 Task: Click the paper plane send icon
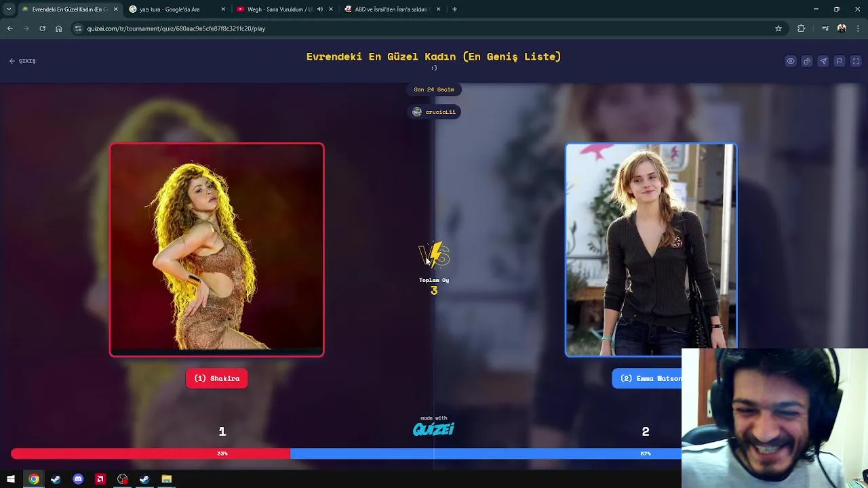click(823, 61)
